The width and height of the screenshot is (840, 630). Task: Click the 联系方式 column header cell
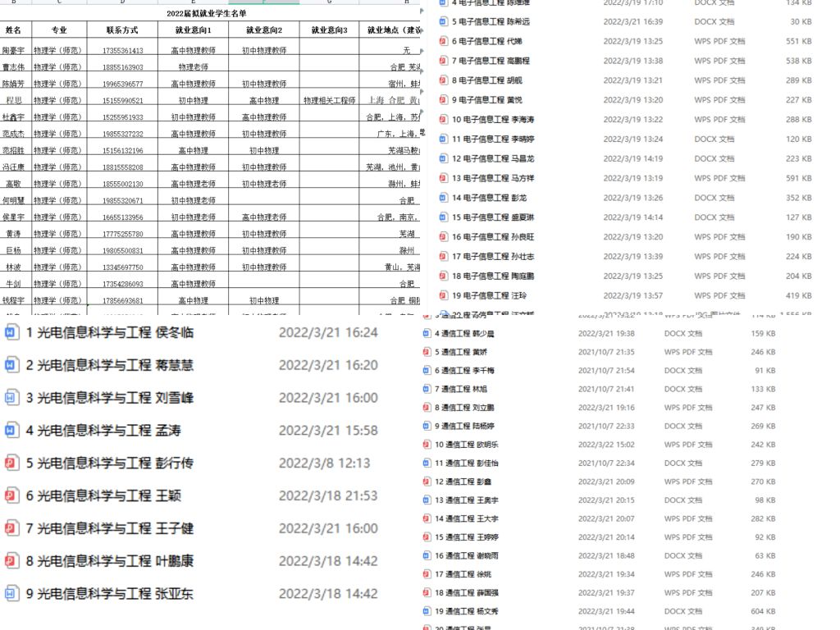point(122,30)
